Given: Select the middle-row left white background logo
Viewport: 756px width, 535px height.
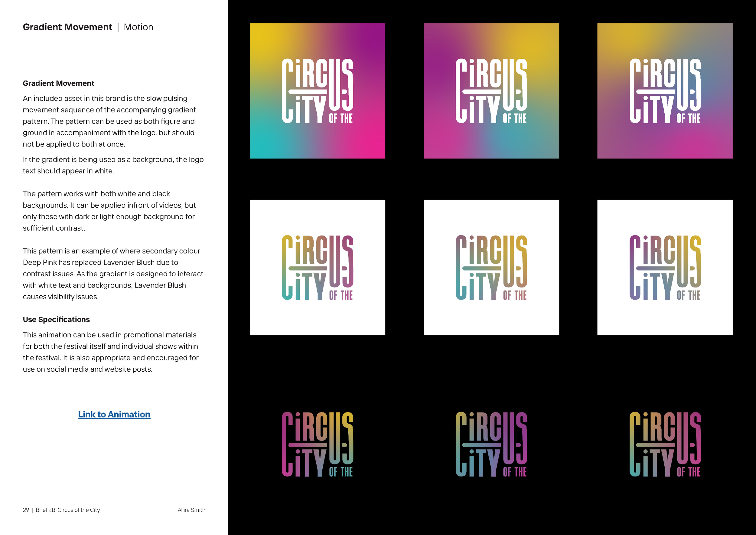Looking at the screenshot, I should tap(317, 267).
